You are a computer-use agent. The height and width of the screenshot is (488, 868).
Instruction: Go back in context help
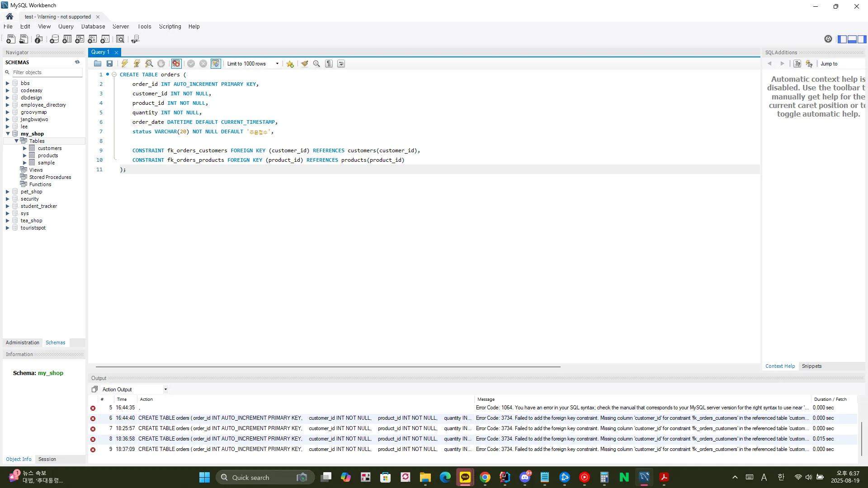pos(769,64)
